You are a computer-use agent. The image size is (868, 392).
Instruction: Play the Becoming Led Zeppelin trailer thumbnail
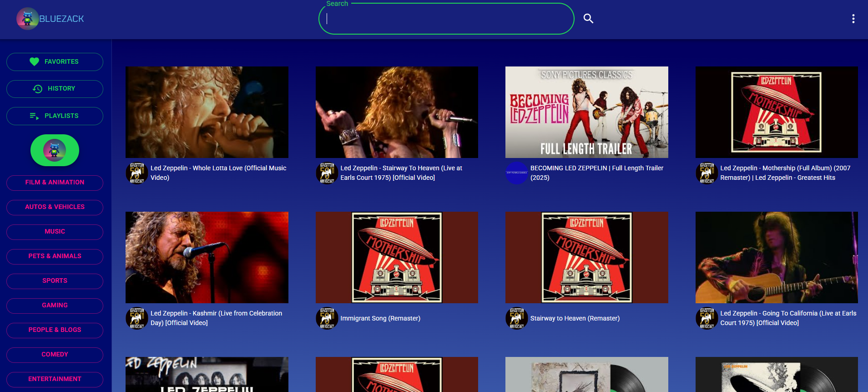pos(586,112)
